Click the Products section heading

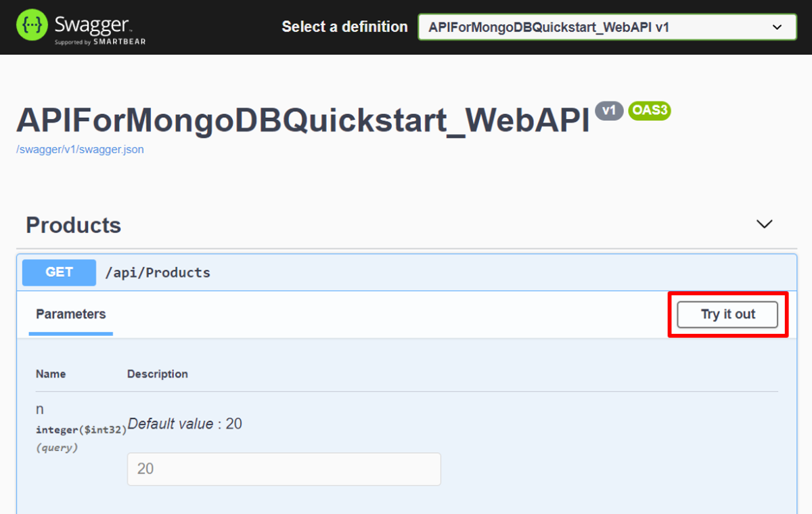click(73, 225)
